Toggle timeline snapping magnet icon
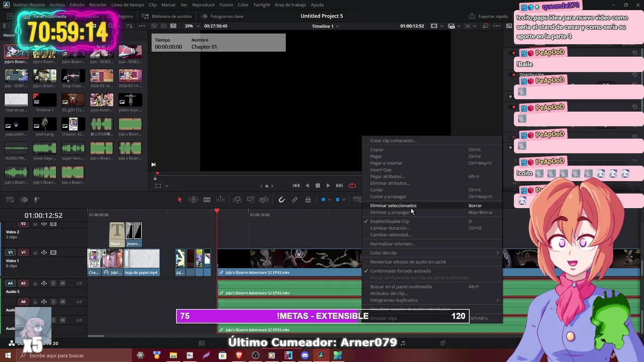644x362 pixels. pyautogui.click(x=282, y=200)
